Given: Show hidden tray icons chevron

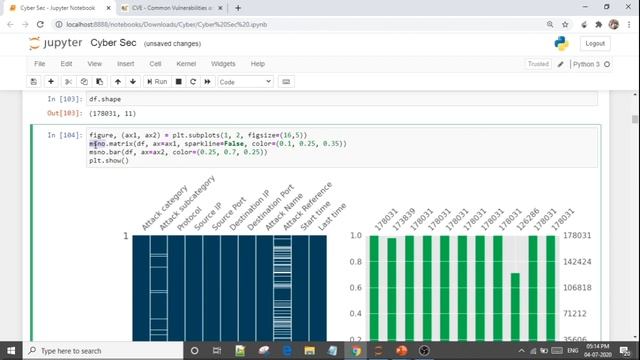Looking at the screenshot, I should coord(521,351).
